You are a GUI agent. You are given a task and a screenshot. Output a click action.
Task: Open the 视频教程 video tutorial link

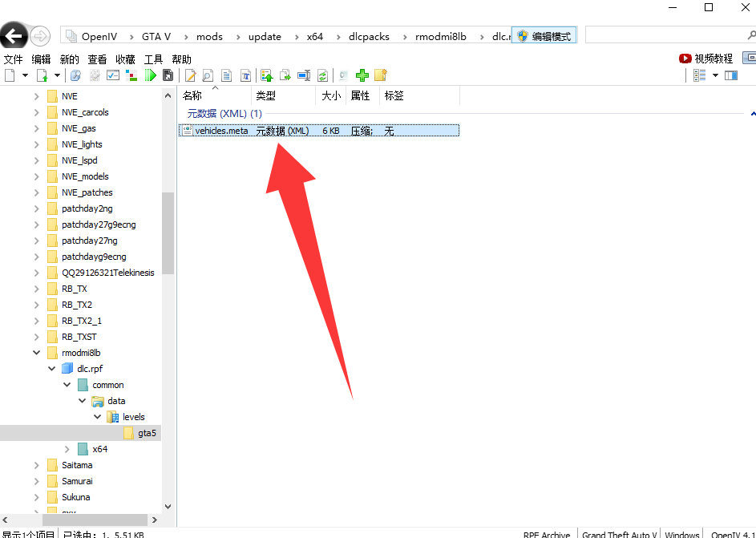click(705, 59)
